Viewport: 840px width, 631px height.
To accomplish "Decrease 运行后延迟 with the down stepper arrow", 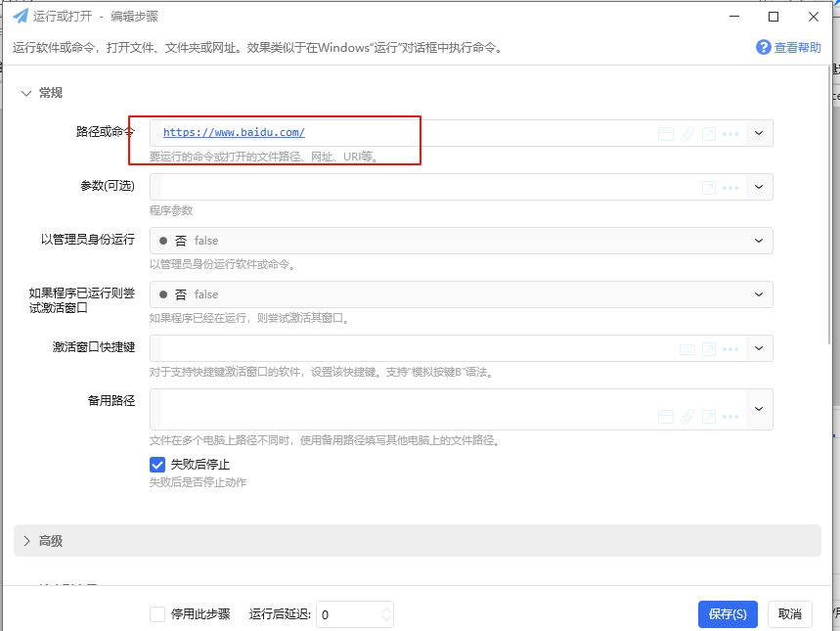I will pyautogui.click(x=386, y=618).
